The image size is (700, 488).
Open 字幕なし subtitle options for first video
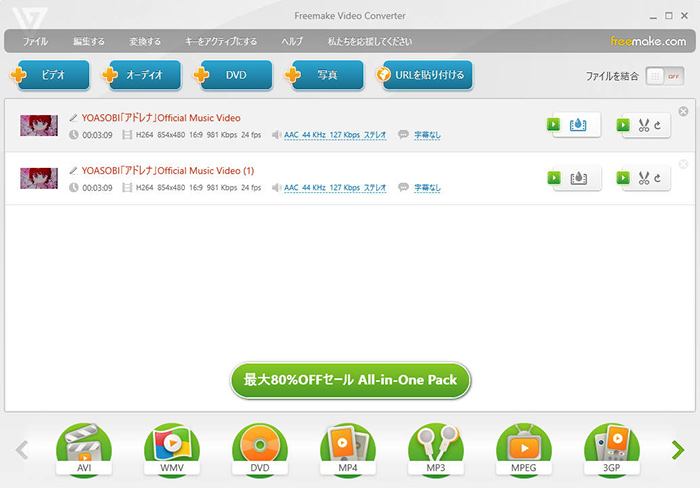point(427,135)
